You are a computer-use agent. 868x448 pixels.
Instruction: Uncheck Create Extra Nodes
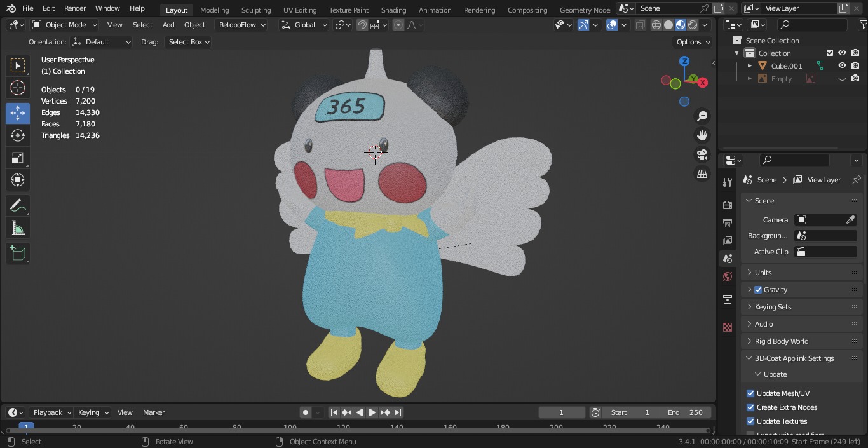[x=750, y=407]
